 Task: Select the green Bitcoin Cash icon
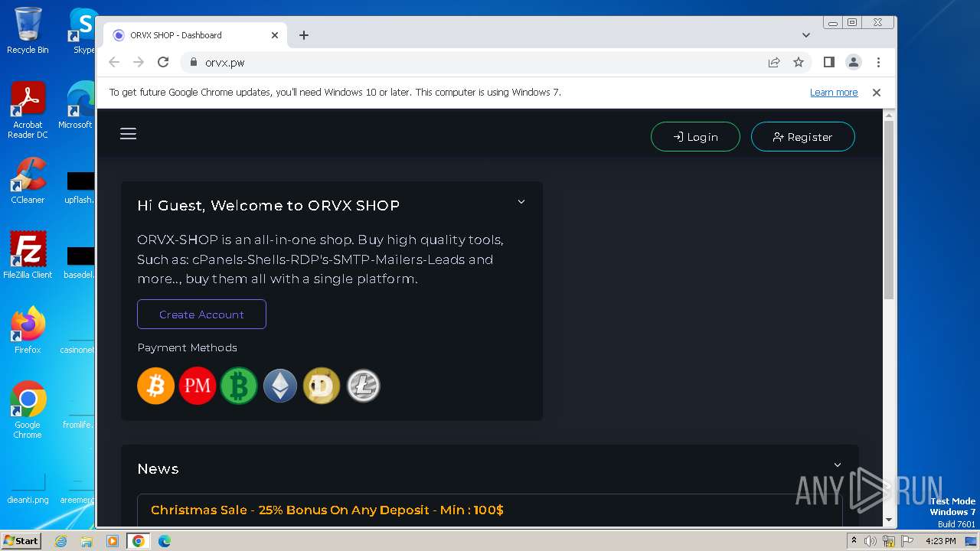(x=239, y=386)
